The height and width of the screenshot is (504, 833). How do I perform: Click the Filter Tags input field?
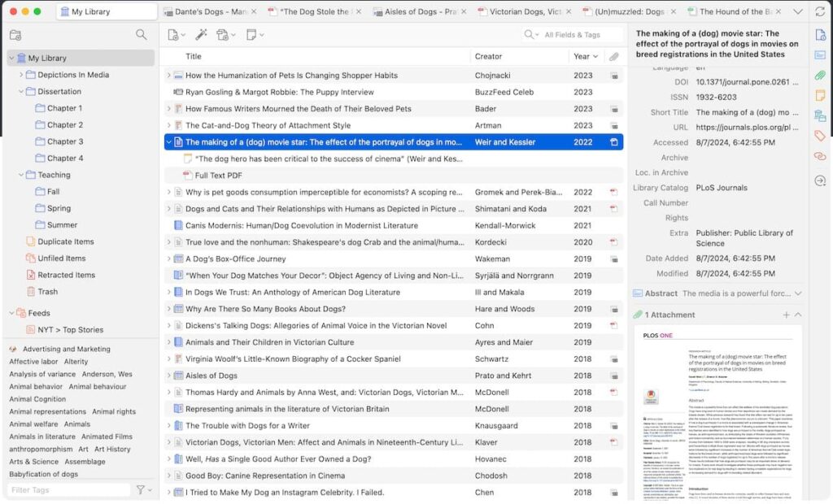tap(68, 490)
